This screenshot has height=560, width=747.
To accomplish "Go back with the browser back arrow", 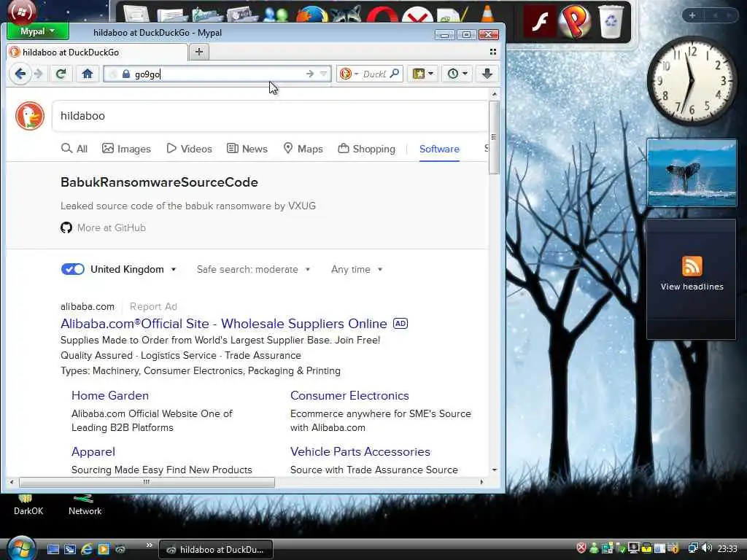I will pyautogui.click(x=20, y=74).
